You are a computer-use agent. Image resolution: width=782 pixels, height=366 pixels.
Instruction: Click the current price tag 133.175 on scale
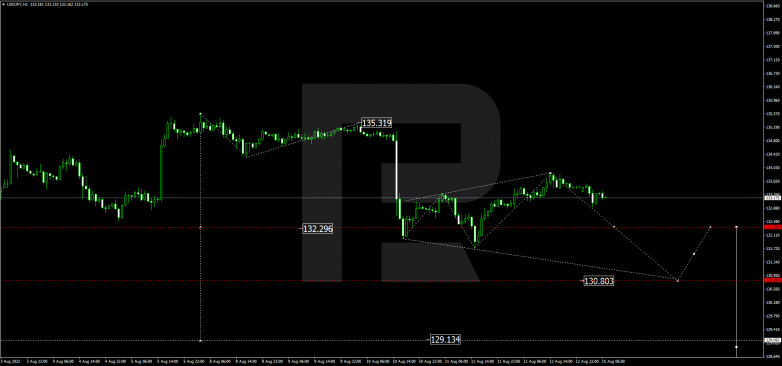coord(773,198)
